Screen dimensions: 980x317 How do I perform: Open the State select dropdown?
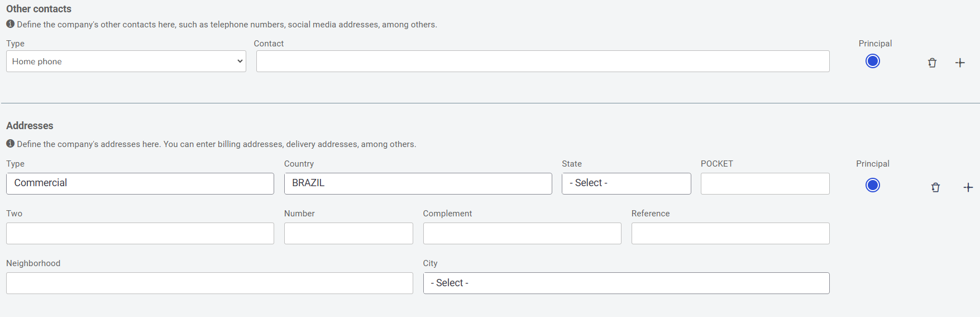coord(627,183)
